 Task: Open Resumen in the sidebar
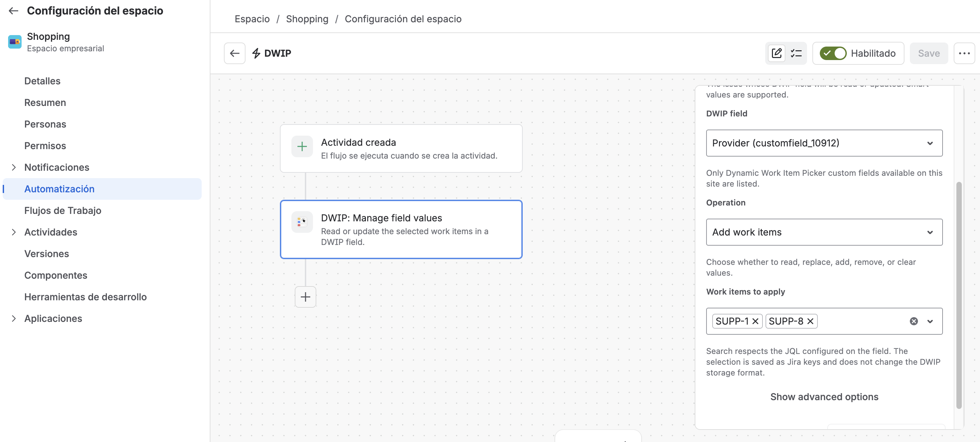(x=45, y=103)
